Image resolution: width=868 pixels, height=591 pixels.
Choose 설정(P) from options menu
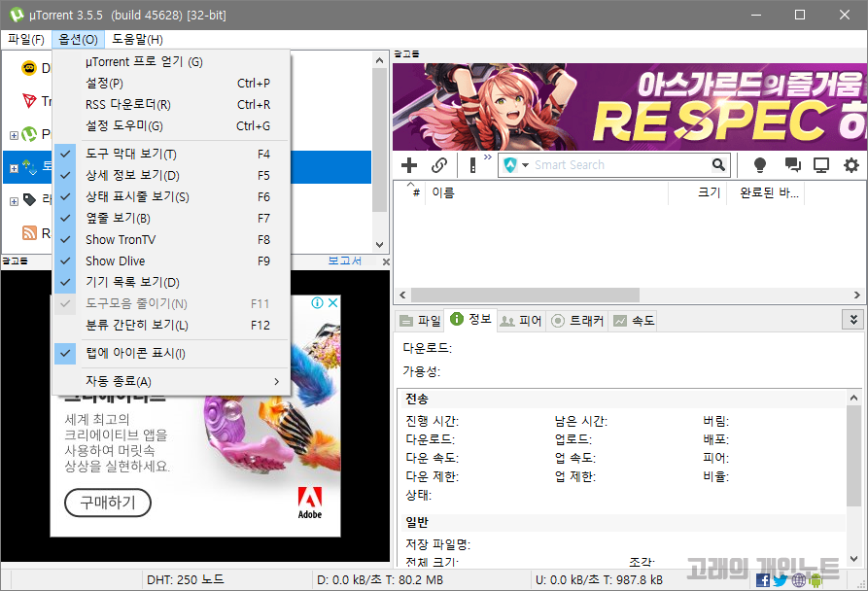[171, 83]
